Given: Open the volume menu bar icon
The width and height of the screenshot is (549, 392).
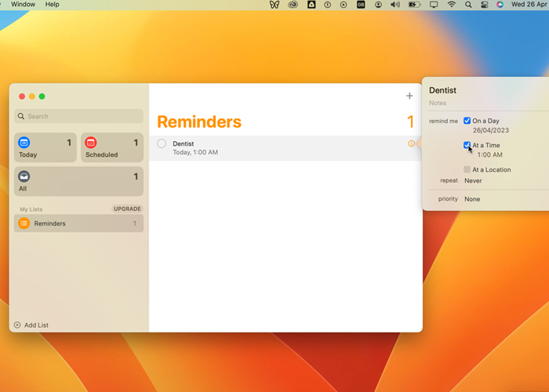Looking at the screenshot, I should click(395, 5).
